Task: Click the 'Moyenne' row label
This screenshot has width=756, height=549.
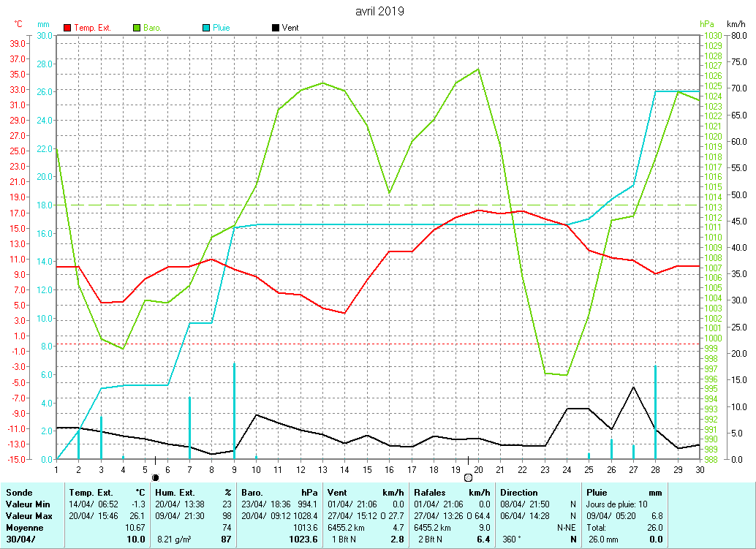Action: click(x=24, y=528)
